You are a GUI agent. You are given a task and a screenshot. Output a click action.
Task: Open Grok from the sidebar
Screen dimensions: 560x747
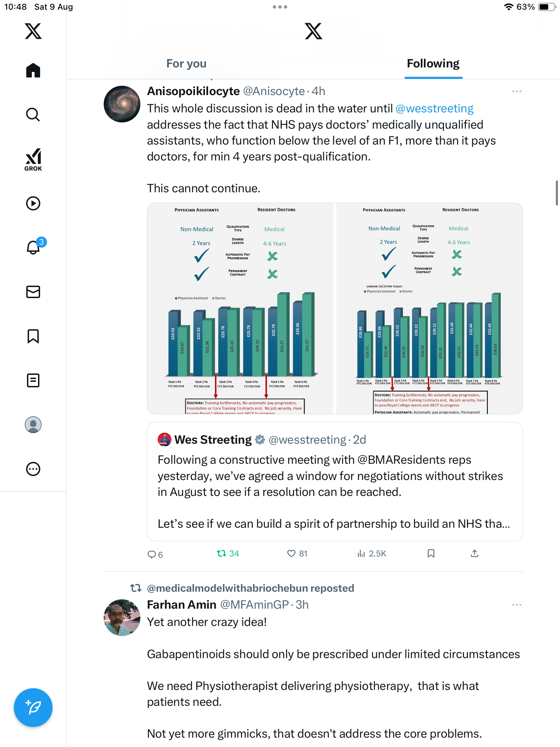[x=33, y=160]
